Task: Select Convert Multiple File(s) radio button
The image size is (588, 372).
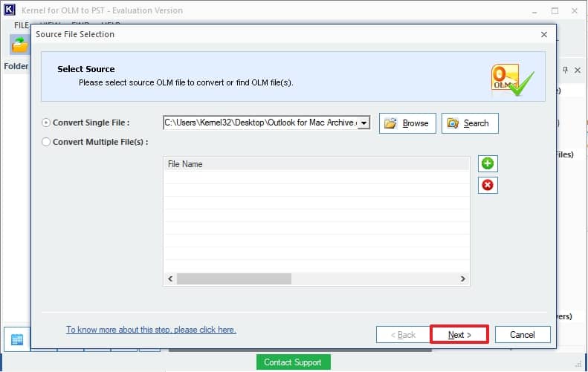Action: 46,142
